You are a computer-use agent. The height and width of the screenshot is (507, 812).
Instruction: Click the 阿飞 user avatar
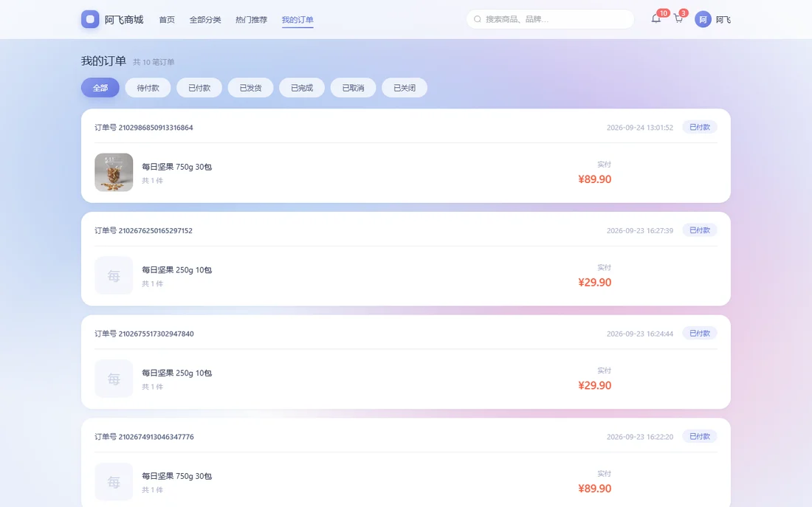pyautogui.click(x=703, y=19)
